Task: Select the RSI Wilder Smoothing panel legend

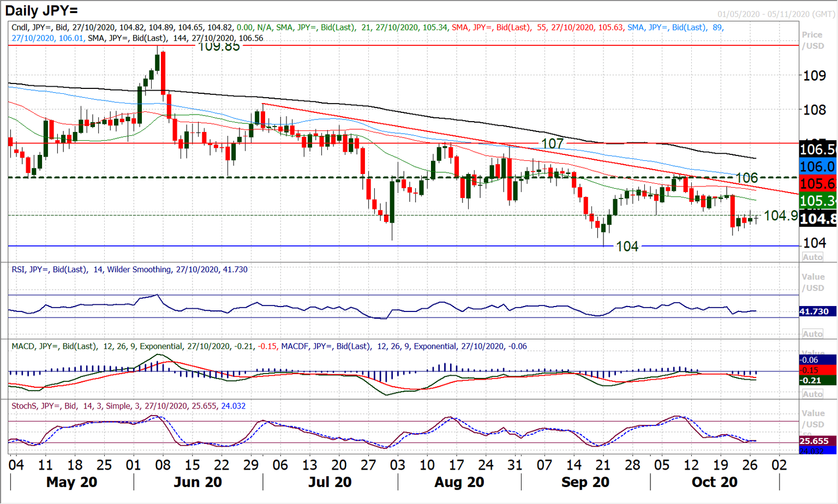Action: pos(128,269)
